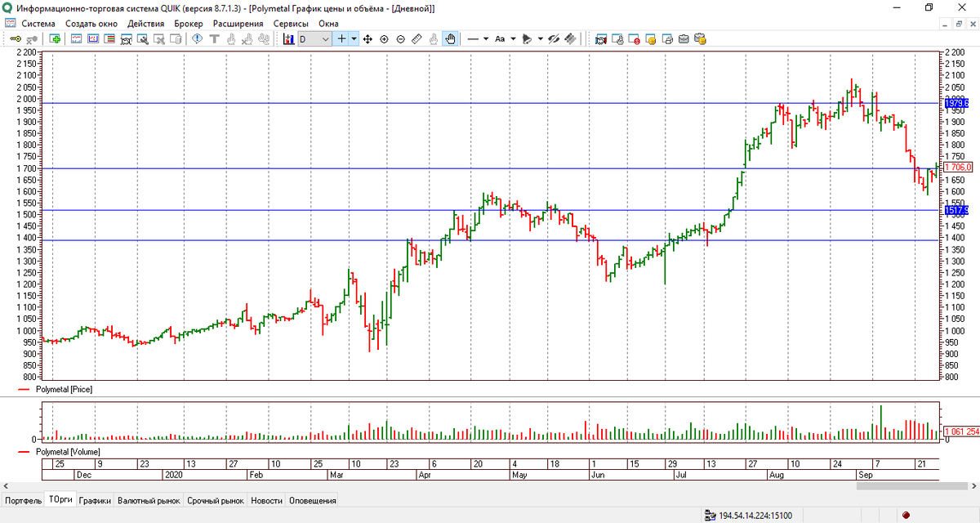
Task: Click the red connection status indicator
Action: coord(906,515)
